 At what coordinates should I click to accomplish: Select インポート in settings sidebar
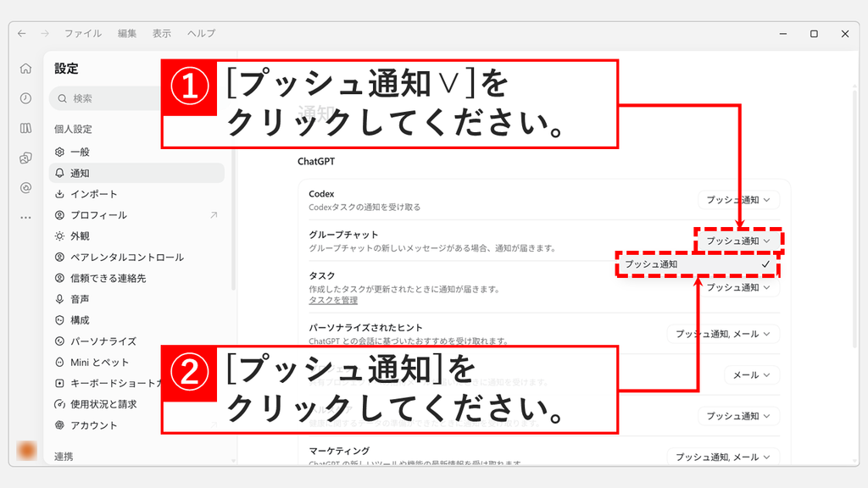click(x=136, y=194)
